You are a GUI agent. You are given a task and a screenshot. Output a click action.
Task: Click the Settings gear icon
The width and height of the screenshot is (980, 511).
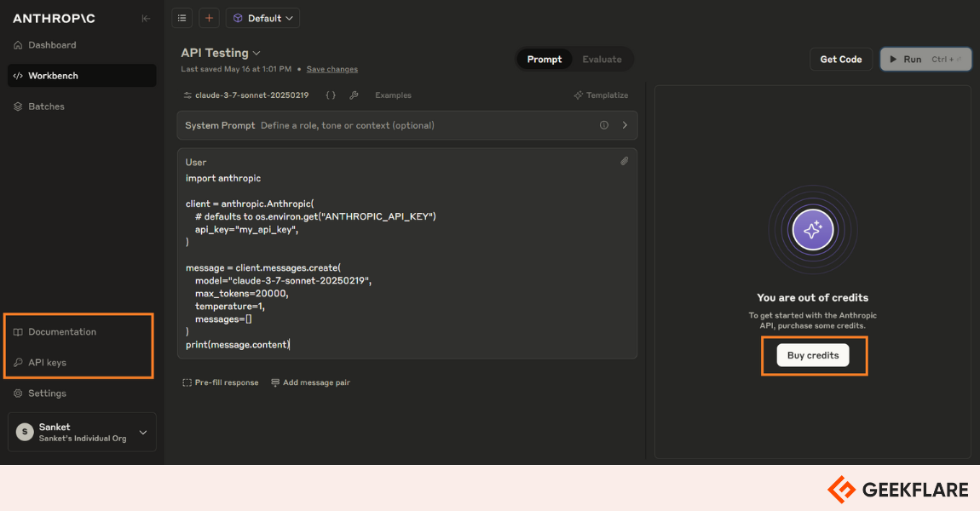tap(18, 393)
